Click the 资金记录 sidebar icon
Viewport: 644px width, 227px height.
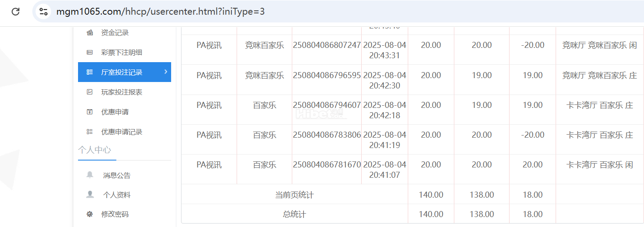(90, 33)
